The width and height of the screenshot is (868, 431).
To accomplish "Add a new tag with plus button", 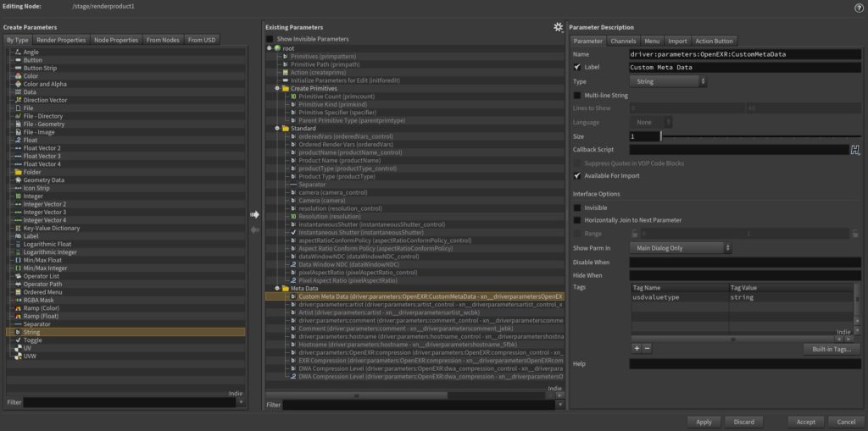I will (x=637, y=349).
